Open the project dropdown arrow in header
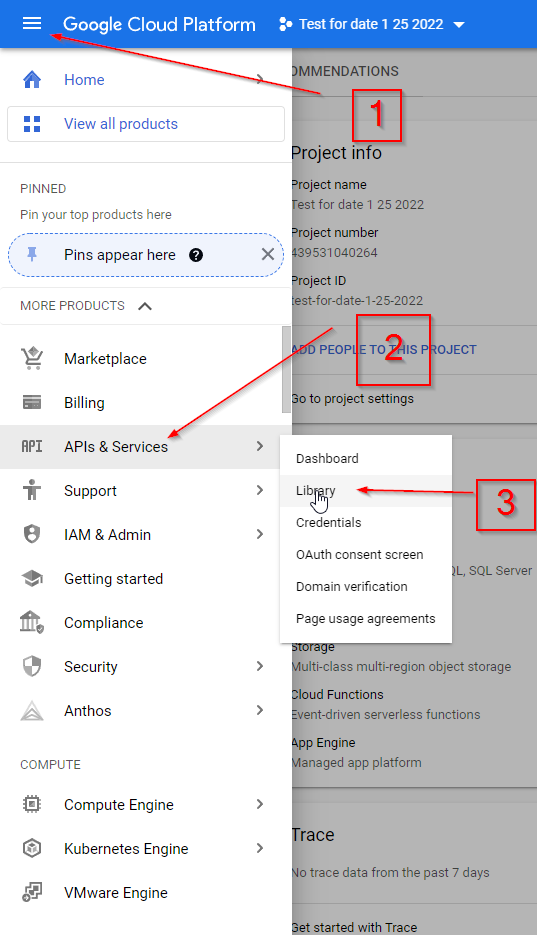Viewport: 537px width, 935px height. (x=459, y=24)
